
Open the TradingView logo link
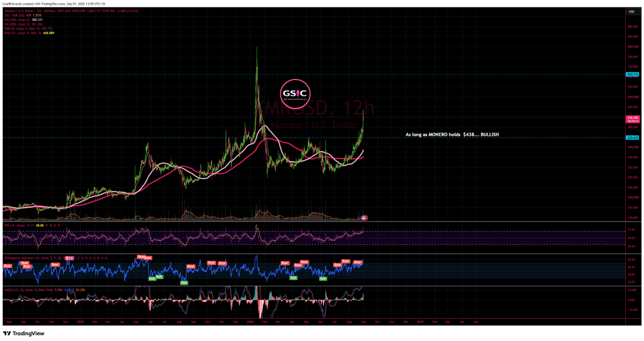(23, 333)
